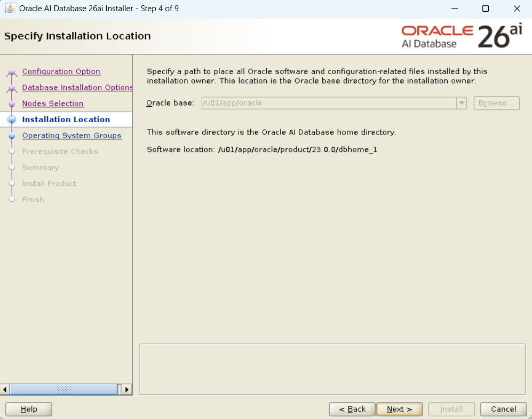The width and height of the screenshot is (532, 419).
Task: Click the Browse button for Oracle base
Action: (496, 103)
